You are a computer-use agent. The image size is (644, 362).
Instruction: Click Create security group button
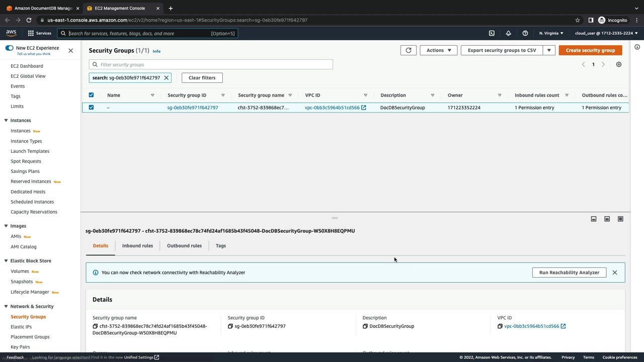590,50
